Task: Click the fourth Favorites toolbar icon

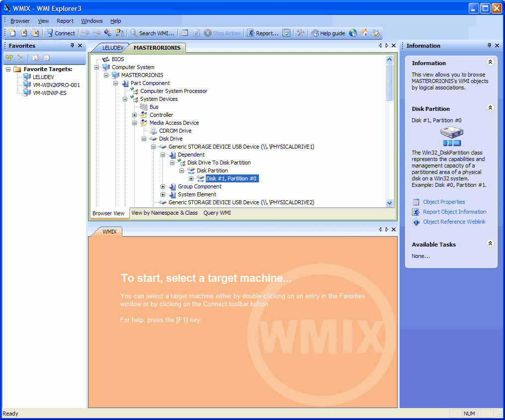Action: [x=47, y=58]
